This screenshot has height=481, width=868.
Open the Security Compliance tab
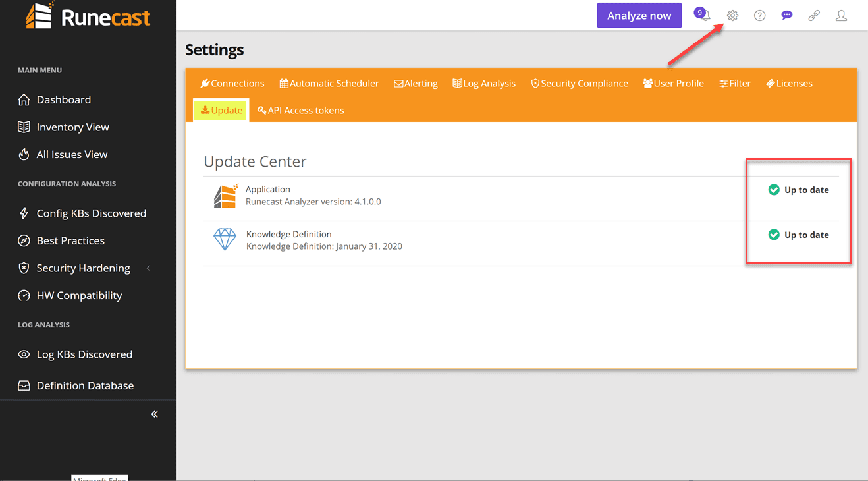[x=580, y=84]
